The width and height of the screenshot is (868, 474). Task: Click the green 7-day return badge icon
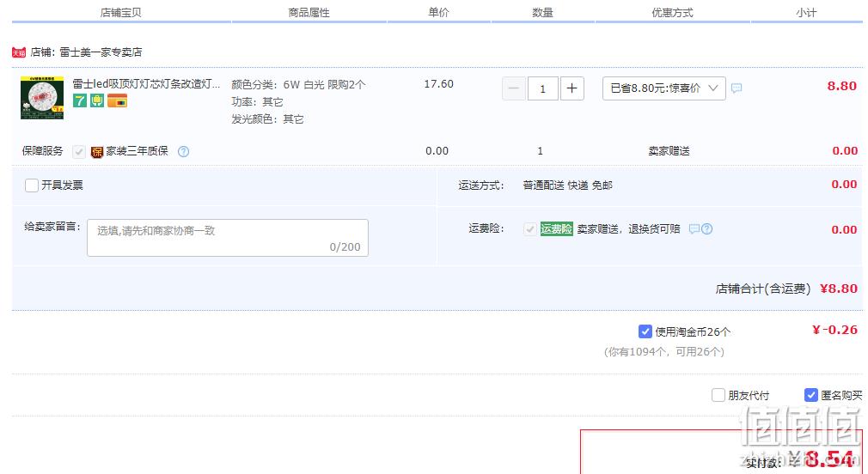[x=80, y=100]
